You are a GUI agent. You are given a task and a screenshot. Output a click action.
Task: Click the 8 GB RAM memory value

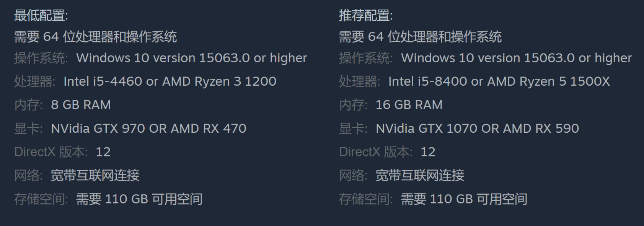coord(81,105)
